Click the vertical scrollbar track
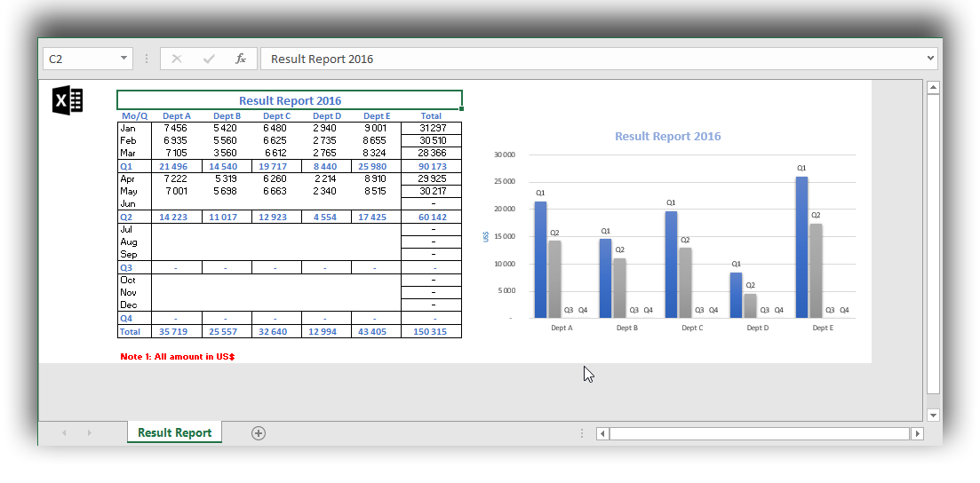 [933, 243]
